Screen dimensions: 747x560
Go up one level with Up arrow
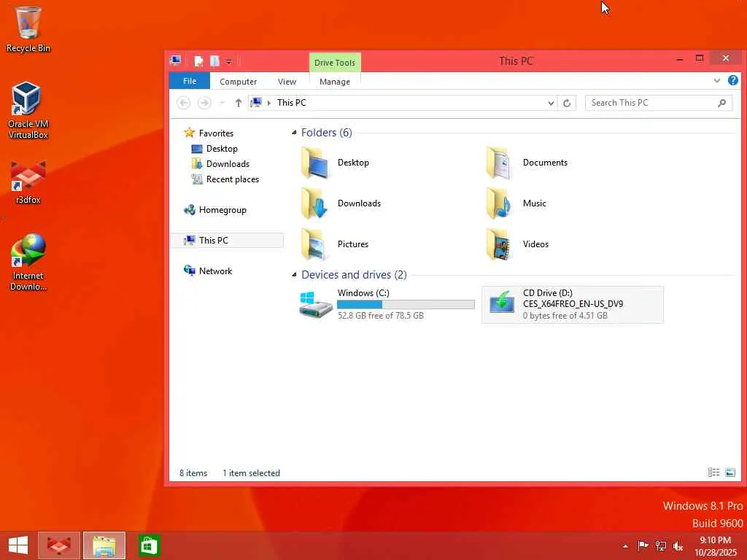tap(239, 102)
